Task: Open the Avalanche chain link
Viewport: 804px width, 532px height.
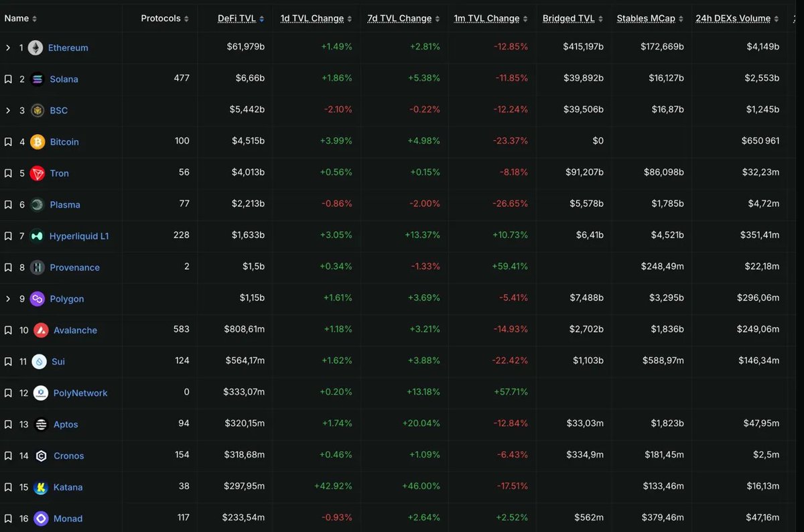Action: [75, 330]
